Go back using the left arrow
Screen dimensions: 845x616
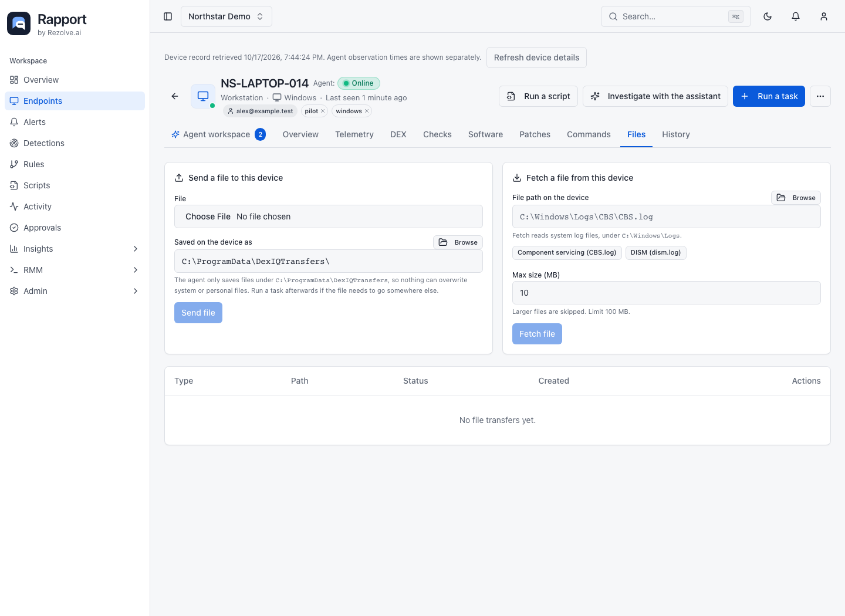tap(175, 96)
